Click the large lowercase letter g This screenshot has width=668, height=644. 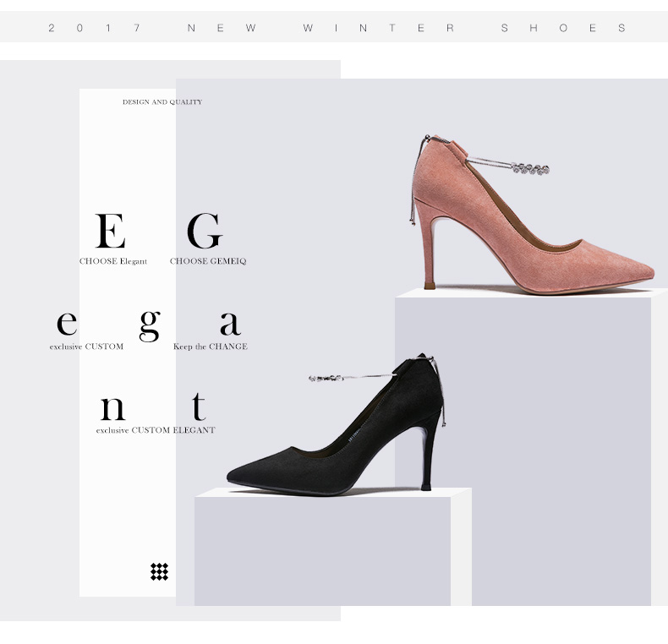149,325
